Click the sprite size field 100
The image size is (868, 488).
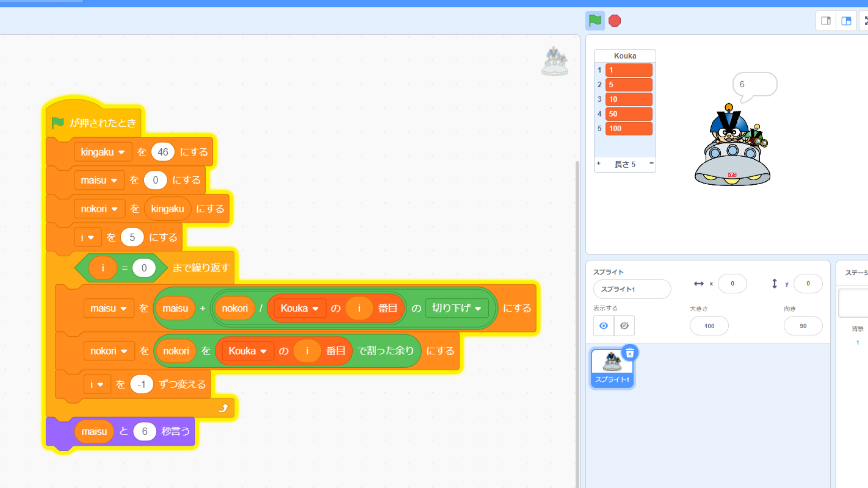(x=709, y=326)
